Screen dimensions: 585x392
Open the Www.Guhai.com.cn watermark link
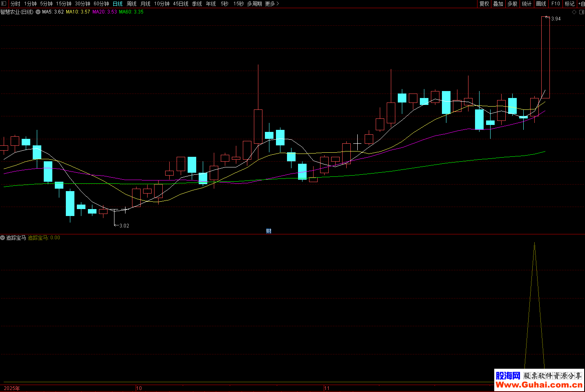tap(539, 385)
